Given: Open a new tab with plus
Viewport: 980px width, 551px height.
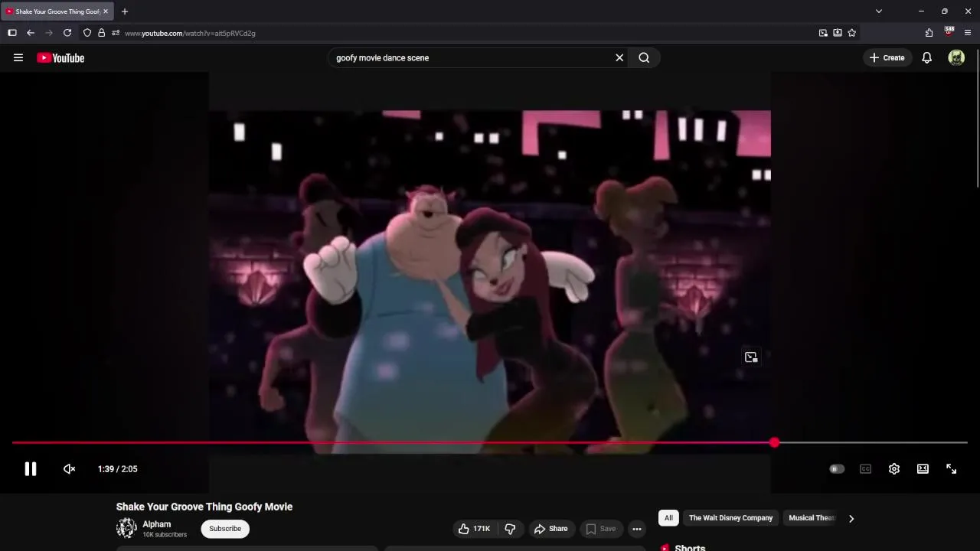Looking at the screenshot, I should (x=125, y=11).
